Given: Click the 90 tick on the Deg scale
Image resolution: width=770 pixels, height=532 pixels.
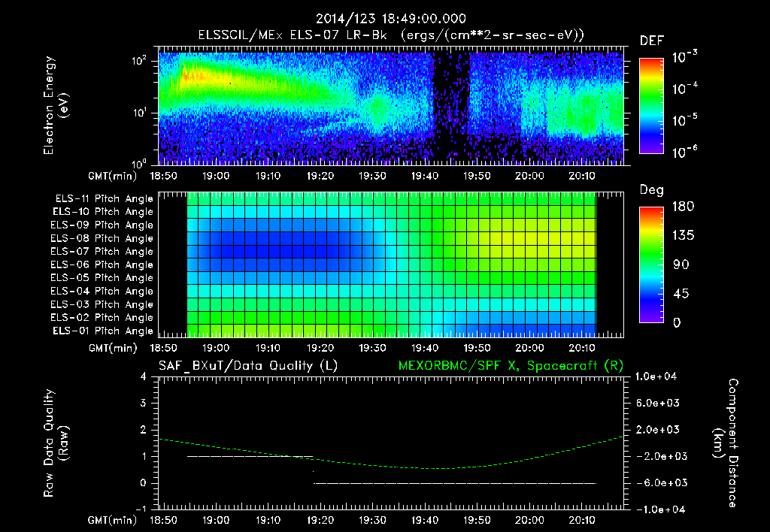Looking at the screenshot, I should pos(681,264).
